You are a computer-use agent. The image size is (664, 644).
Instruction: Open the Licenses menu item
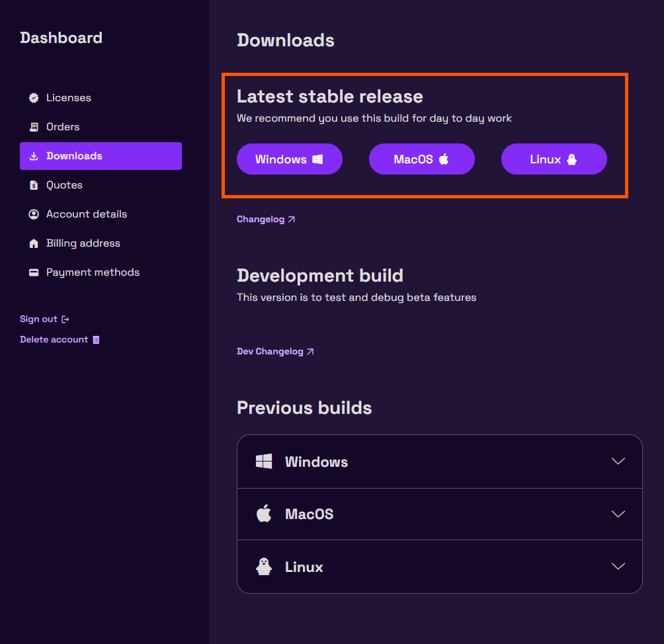click(101, 98)
